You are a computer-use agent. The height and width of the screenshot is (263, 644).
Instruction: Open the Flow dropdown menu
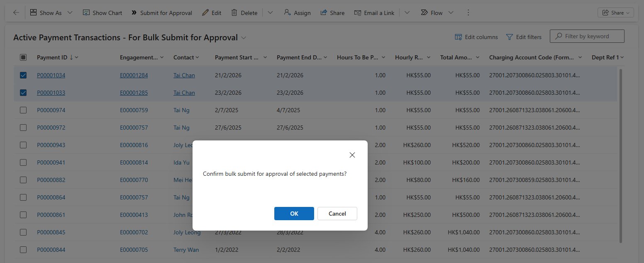tap(451, 13)
